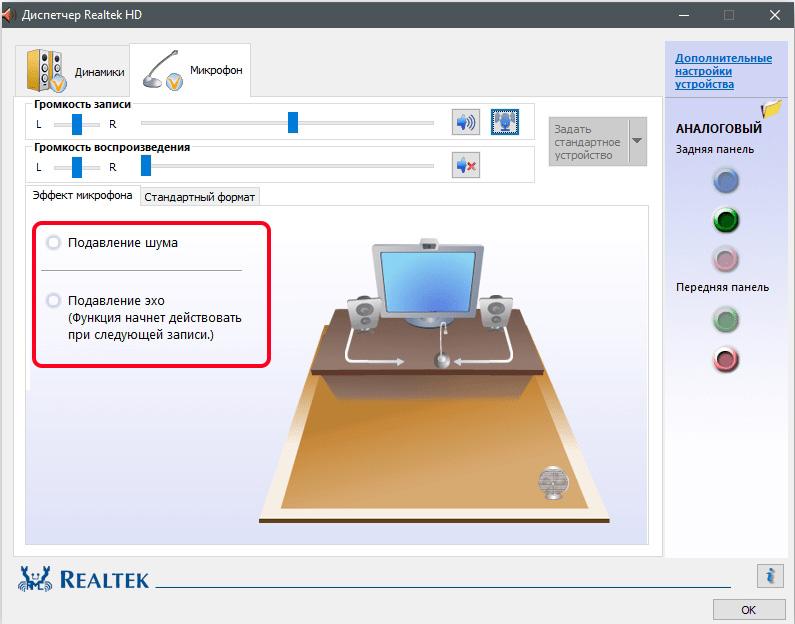Click the right speaker in the room
Screen dimensions: 795x624
pos(496,312)
